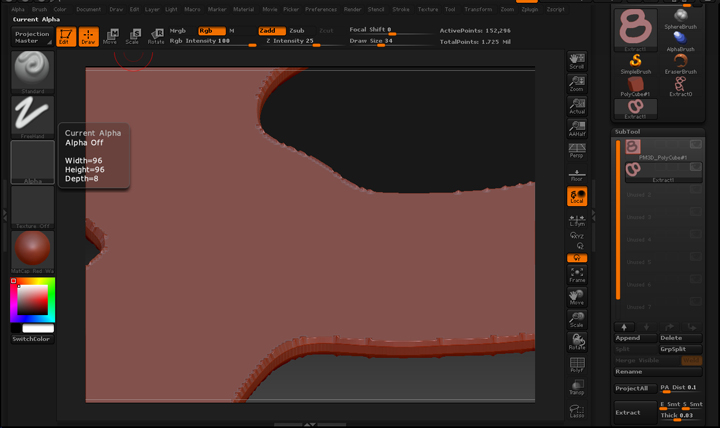Toggle Perspective (Persp) view

(x=577, y=150)
